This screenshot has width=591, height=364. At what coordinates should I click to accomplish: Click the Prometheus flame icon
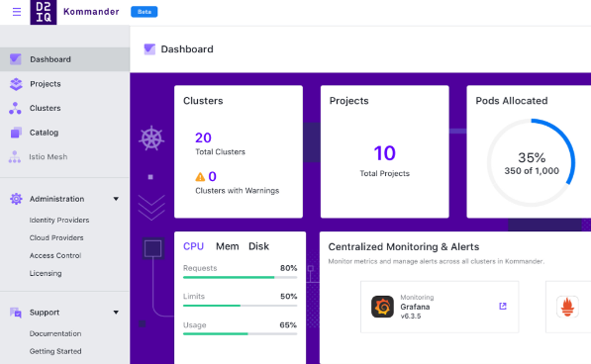pos(567,307)
